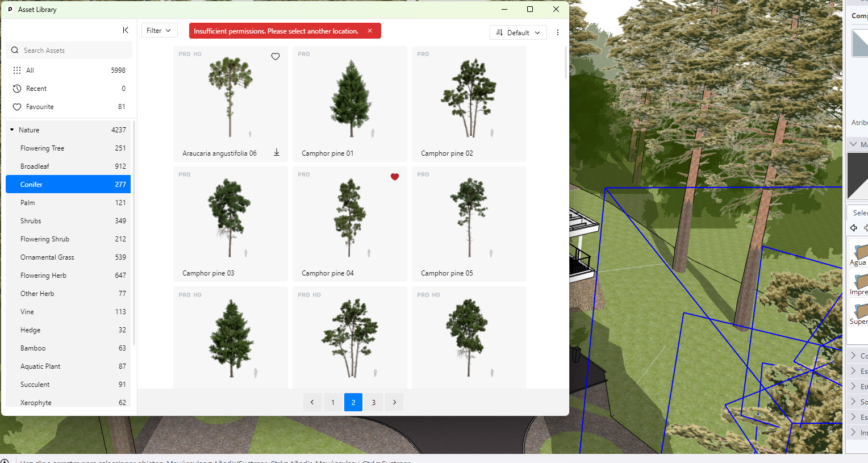Open the three-dot more options menu

click(x=557, y=32)
